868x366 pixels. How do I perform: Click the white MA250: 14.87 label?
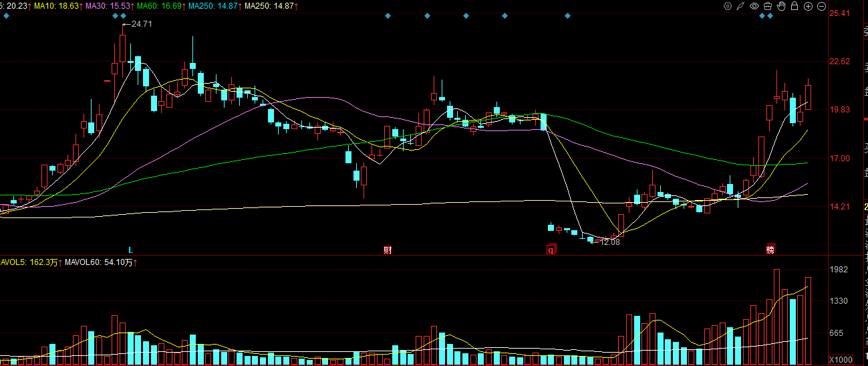click(271, 5)
